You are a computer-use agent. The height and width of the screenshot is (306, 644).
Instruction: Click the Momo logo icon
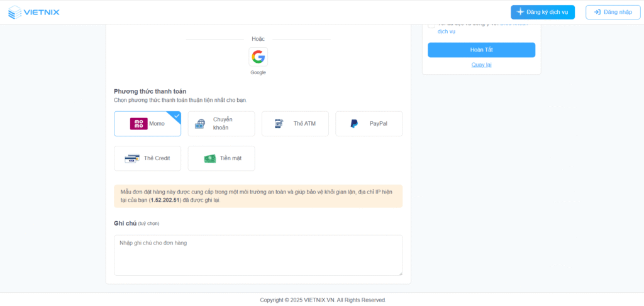(x=138, y=124)
